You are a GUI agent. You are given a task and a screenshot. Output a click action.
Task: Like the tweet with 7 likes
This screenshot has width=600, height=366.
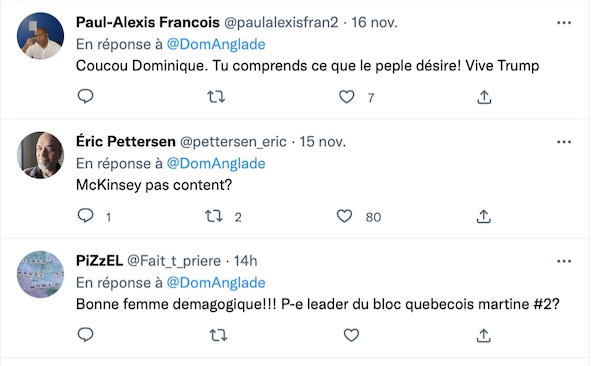[347, 97]
